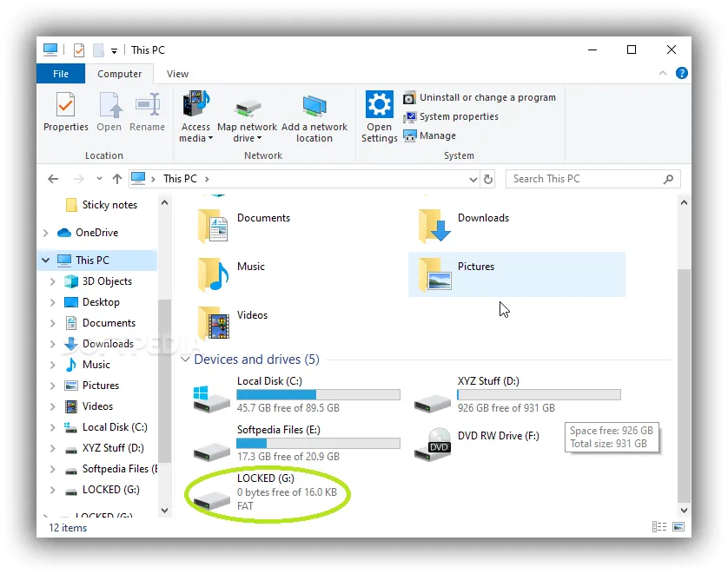Click the Back navigation arrow
Screen dimensions: 728x574
(53, 179)
